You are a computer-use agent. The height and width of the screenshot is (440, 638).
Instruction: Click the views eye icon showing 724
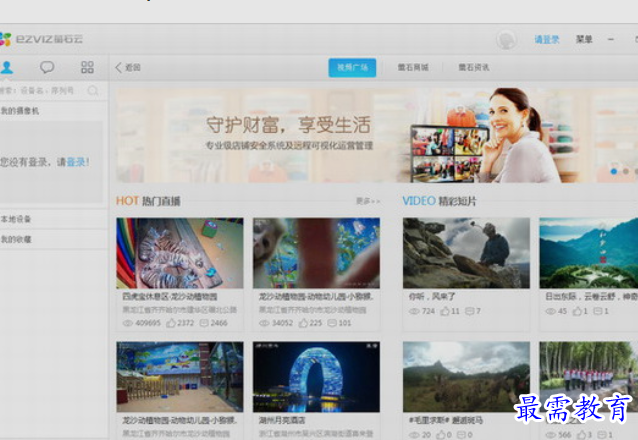(414, 311)
